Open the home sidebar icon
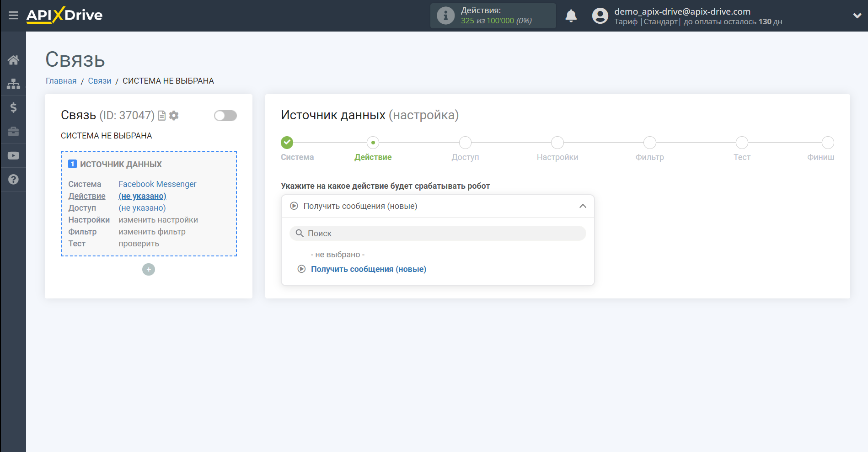Screen dimensions: 868x452 pos(13,60)
